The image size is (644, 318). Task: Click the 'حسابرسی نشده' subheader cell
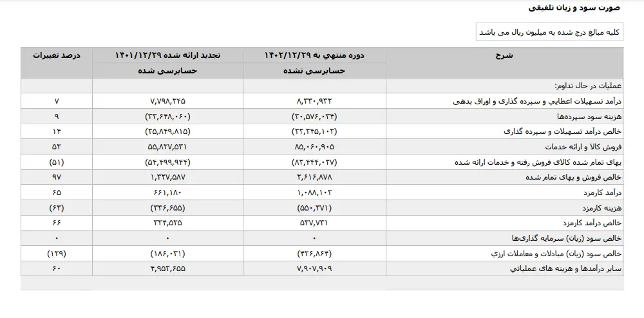[314, 71]
